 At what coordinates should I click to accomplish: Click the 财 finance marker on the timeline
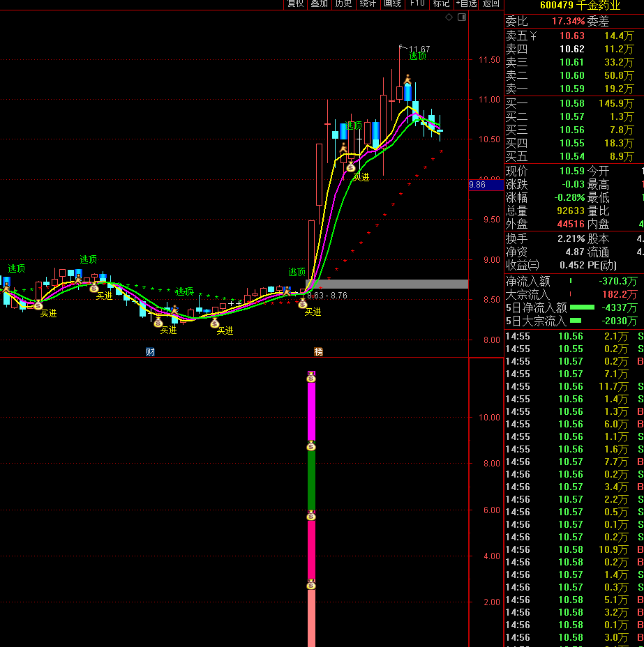(150, 351)
